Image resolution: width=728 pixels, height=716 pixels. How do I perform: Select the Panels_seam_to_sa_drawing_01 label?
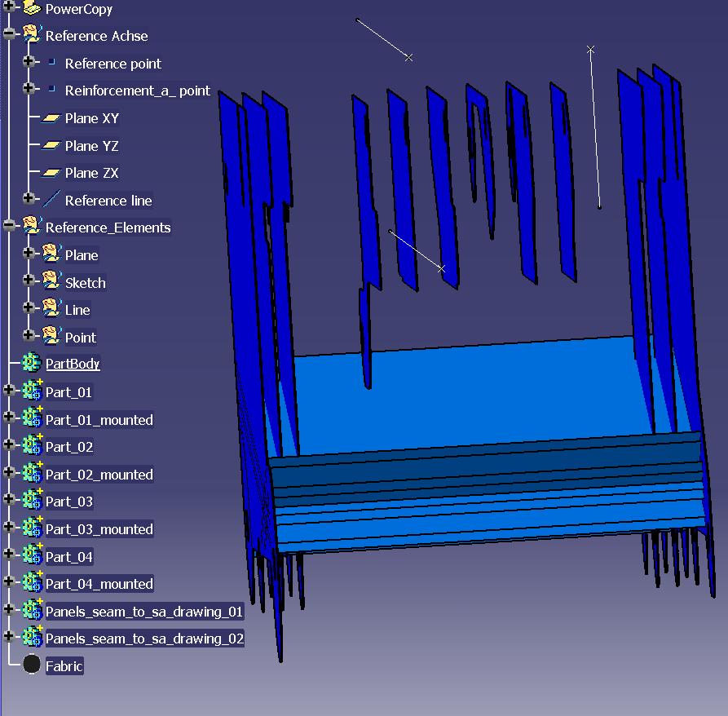144,612
